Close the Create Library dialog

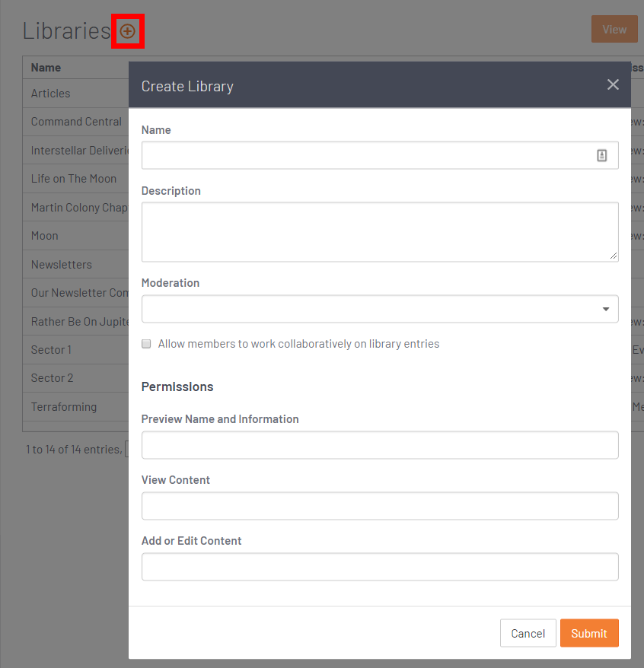(612, 84)
